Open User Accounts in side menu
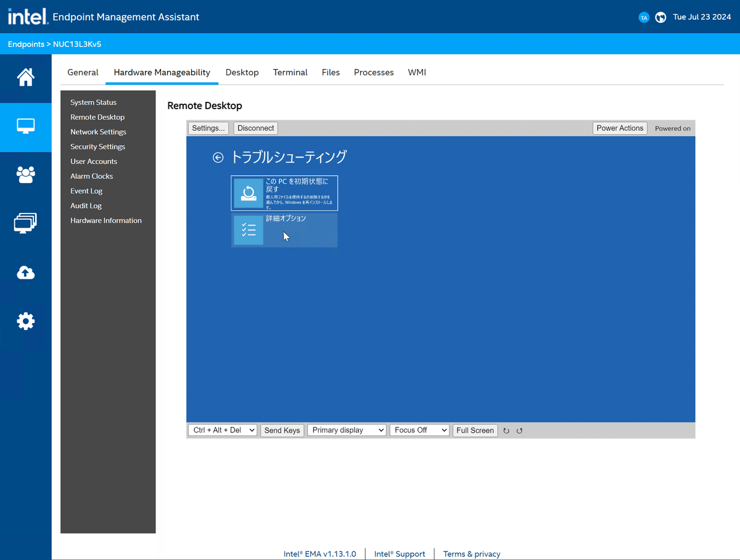The height and width of the screenshot is (560, 740). click(94, 162)
